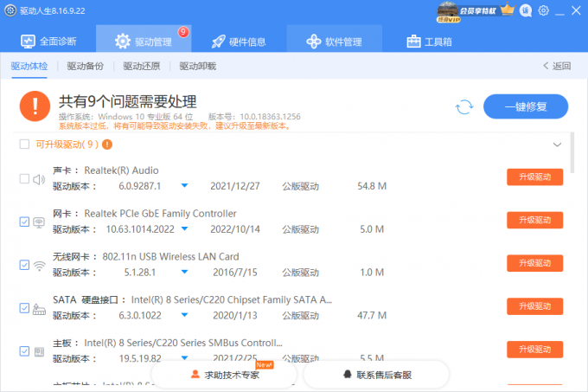The width and height of the screenshot is (588, 392).
Task: Open version dropdown for 19.5.19.82
Action: pos(184,358)
